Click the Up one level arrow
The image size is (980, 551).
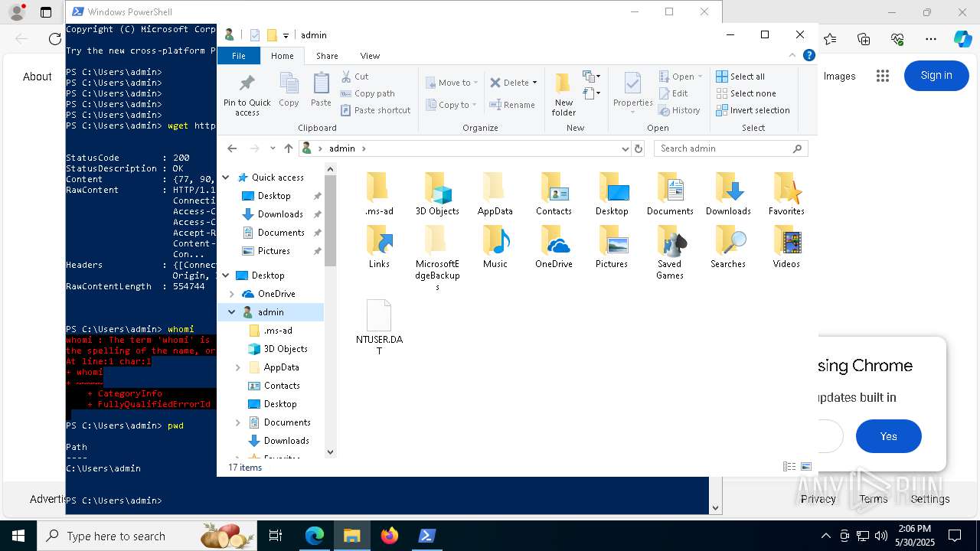pyautogui.click(x=288, y=148)
